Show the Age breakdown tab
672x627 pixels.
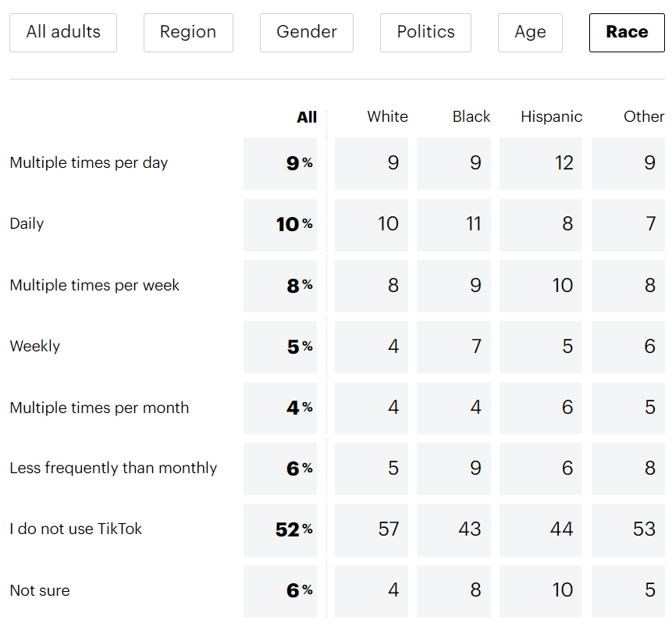click(x=530, y=32)
